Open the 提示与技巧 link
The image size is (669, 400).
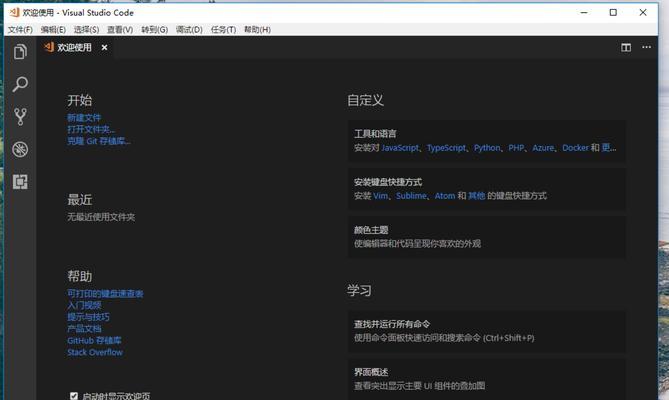coord(88,317)
